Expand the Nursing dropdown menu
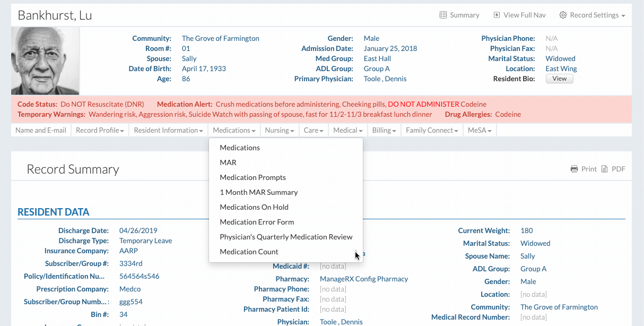The height and width of the screenshot is (326, 644). [280, 131]
